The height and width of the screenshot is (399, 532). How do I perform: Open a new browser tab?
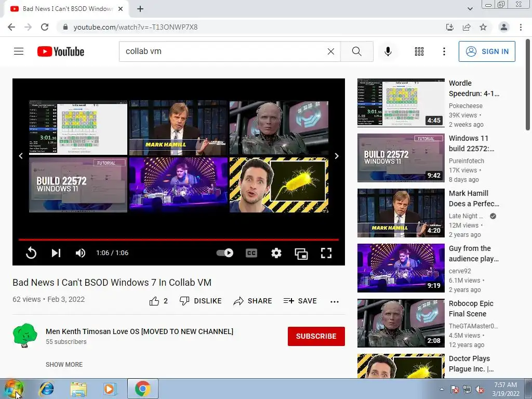point(140,9)
